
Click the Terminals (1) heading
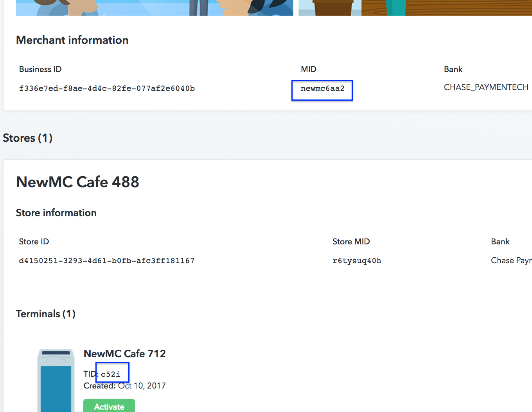pyautogui.click(x=46, y=314)
